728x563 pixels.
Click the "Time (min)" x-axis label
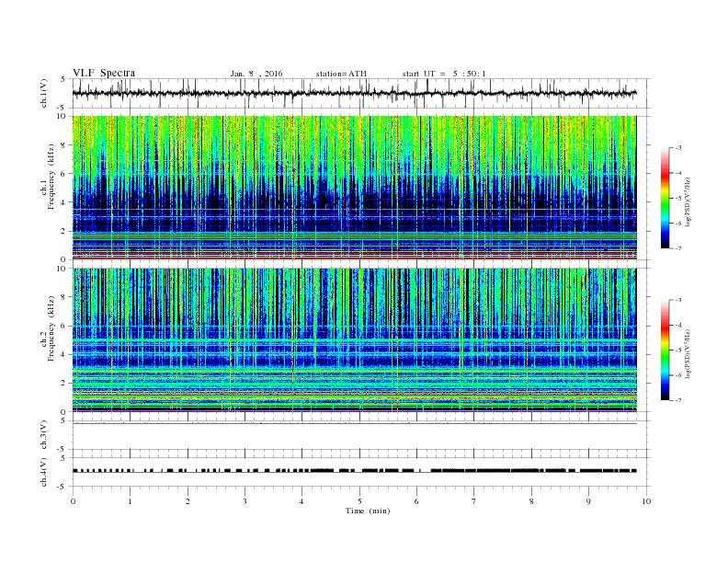point(368,511)
